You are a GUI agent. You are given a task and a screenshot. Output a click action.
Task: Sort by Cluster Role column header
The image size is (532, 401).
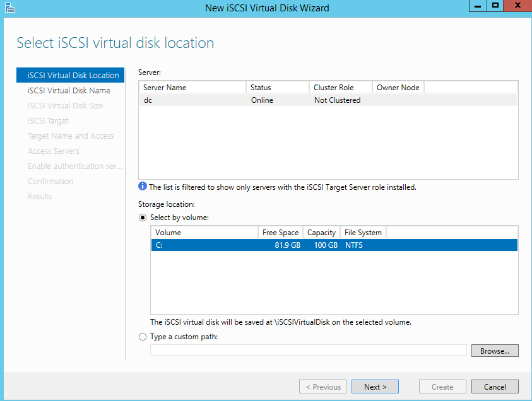click(341, 88)
